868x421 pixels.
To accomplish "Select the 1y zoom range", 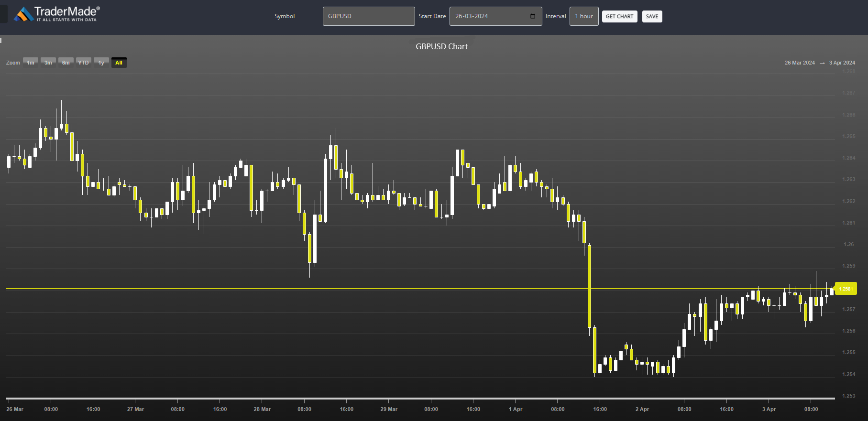I will 101,63.
